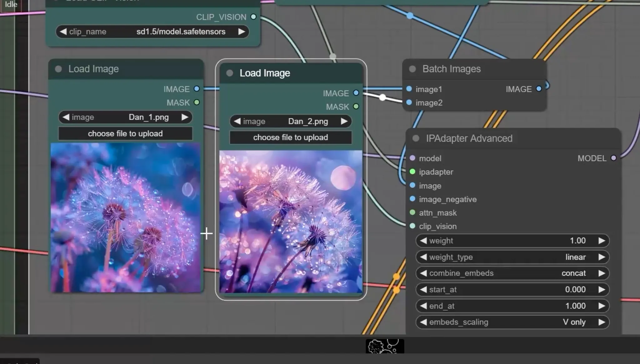Select previous clip_name with left arrow
This screenshot has width=640, height=364.
[x=63, y=32]
